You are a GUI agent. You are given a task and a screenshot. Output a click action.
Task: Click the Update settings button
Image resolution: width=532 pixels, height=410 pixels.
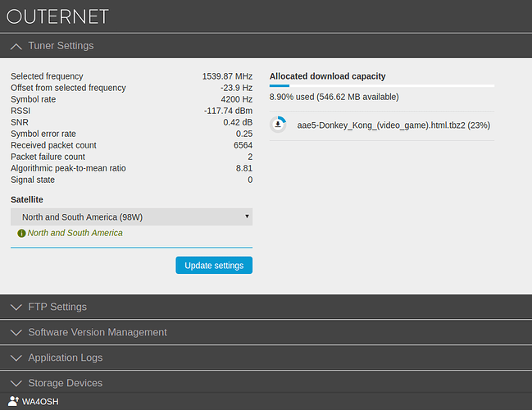point(214,265)
